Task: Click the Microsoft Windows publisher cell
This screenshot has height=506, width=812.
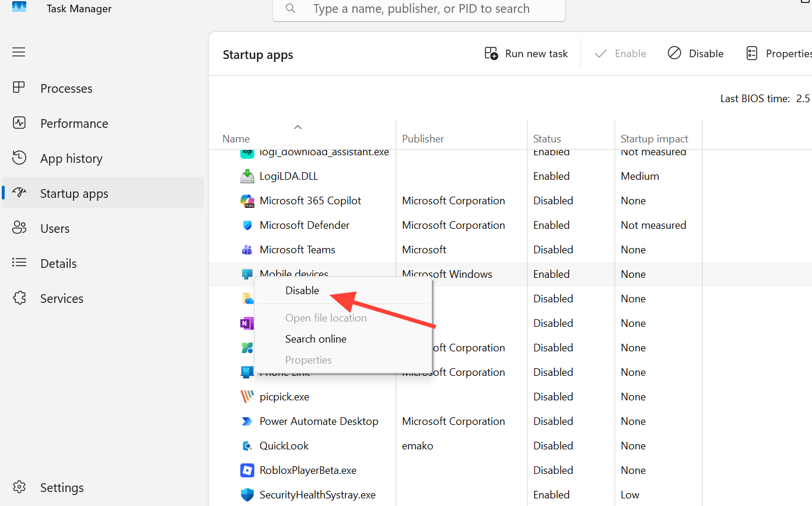Action: click(x=447, y=274)
